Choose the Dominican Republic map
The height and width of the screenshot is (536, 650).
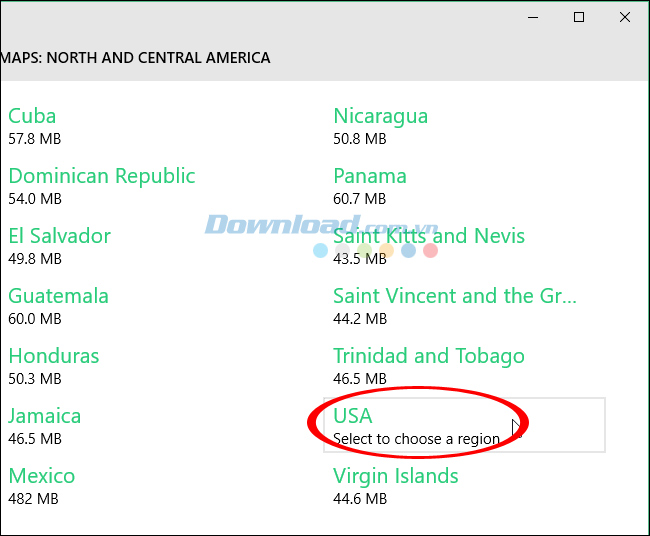(102, 176)
